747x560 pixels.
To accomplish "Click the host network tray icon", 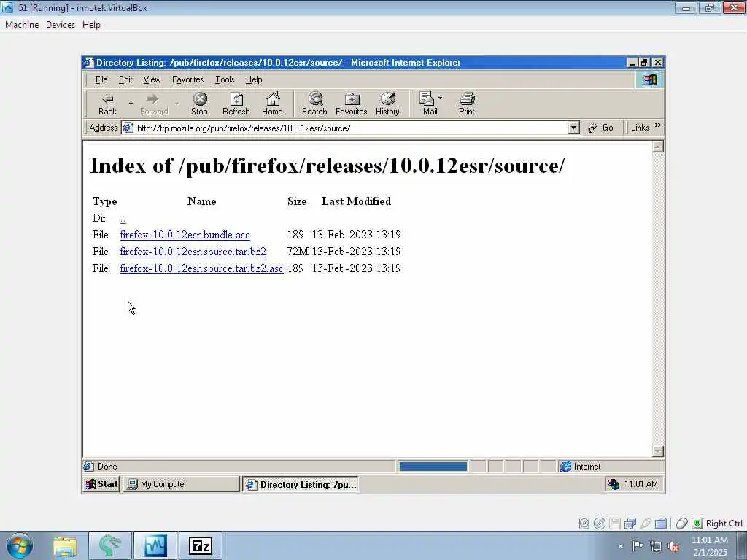I will coord(656,547).
